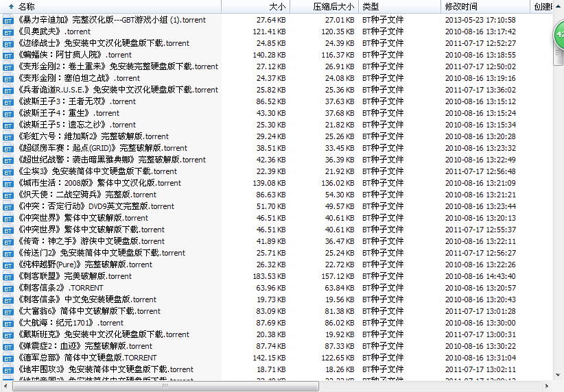This screenshot has width=564, height=392.
Task: Sort by the 压缩后大小 column header
Action: tap(324, 6)
